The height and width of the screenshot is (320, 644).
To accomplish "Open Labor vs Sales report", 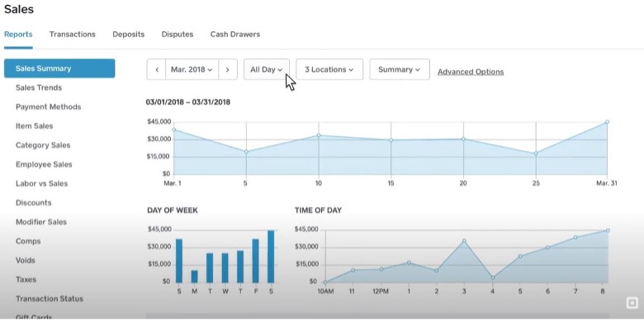I will coord(42,184).
